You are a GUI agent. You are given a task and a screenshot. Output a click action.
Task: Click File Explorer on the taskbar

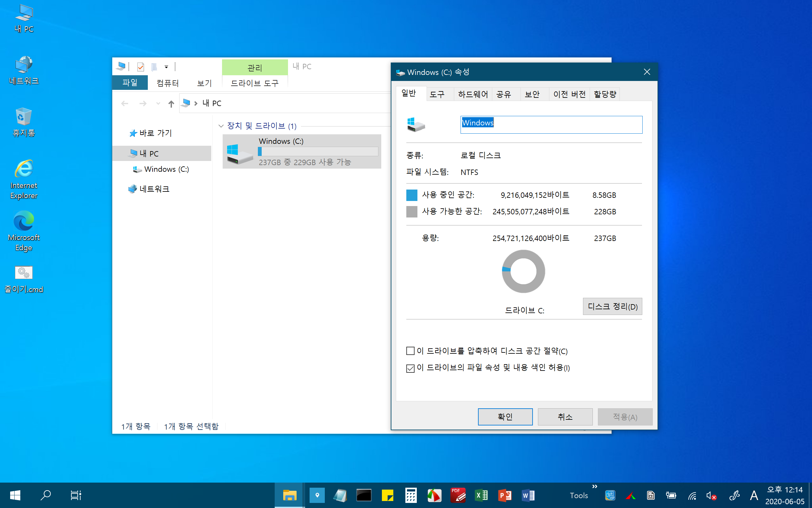point(290,495)
